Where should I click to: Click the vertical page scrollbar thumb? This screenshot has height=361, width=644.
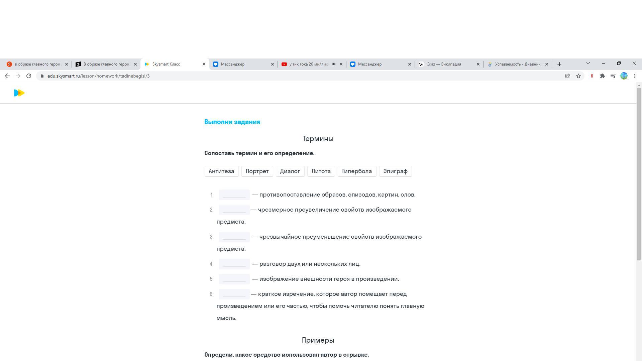639,174
